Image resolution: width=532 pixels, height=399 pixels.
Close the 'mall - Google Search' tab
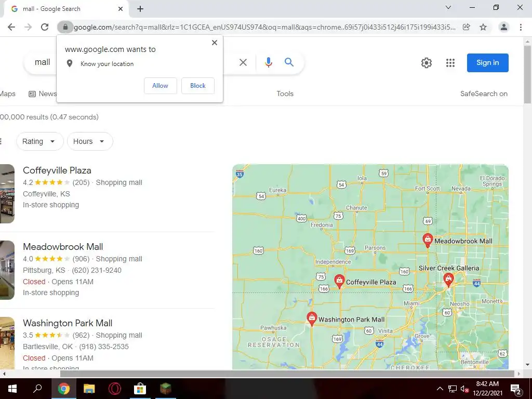pyautogui.click(x=121, y=9)
